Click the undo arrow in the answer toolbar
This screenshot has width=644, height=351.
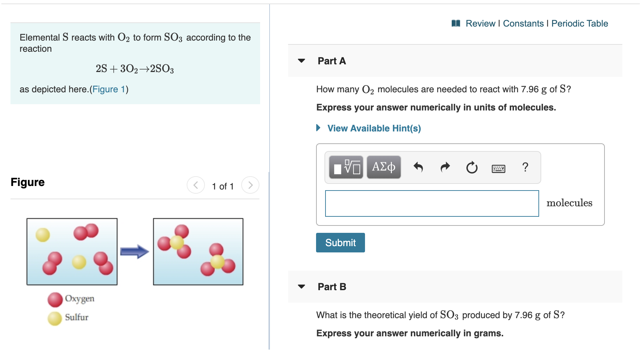418,167
